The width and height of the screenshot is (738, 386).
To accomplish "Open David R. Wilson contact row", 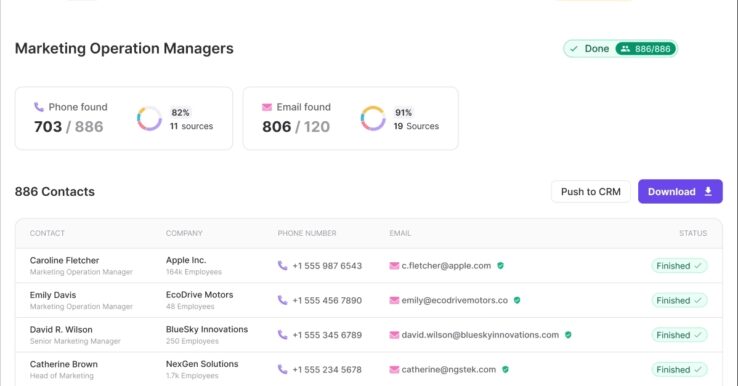I will tap(369, 335).
